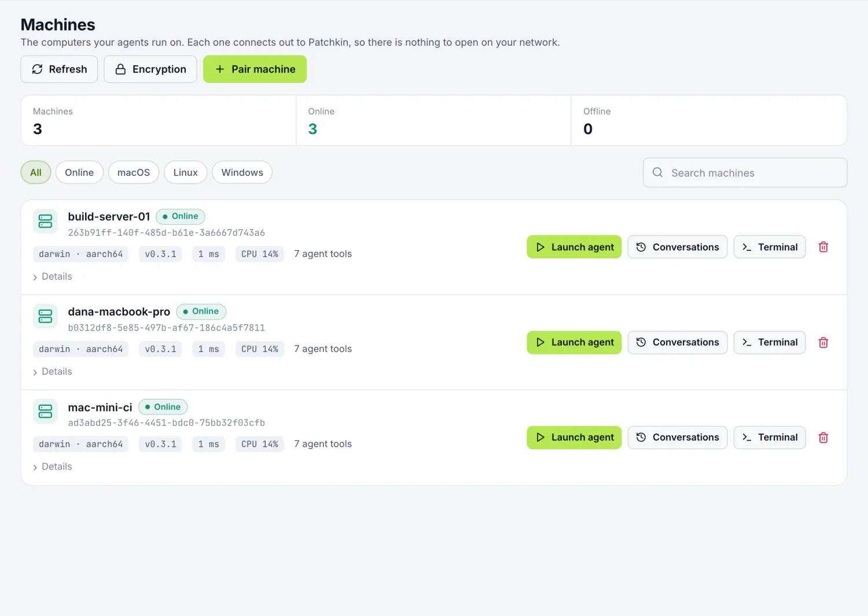The image size is (868, 616).
Task: Expand Details for mac-mini-ci
Action: pos(53,467)
